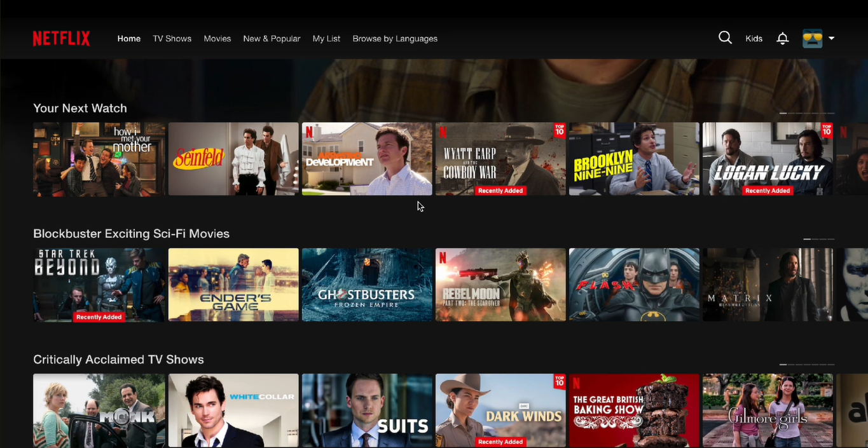Screen dimensions: 868x448
Task: Open the profile dropdown arrow
Action: pyautogui.click(x=832, y=38)
